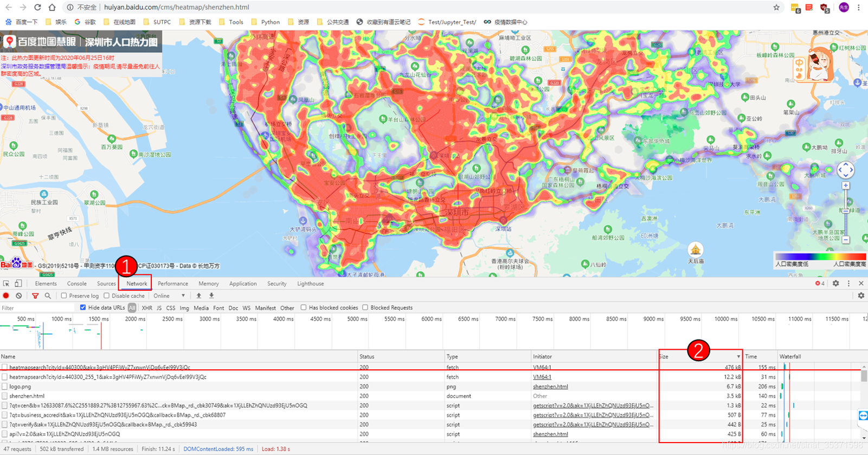The image size is (868, 455).
Task: Click the import HAR upload arrow
Action: (198, 296)
